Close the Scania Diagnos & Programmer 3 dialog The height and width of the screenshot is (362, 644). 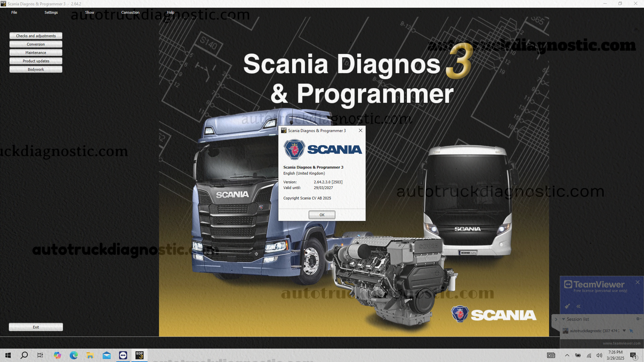pos(361,130)
